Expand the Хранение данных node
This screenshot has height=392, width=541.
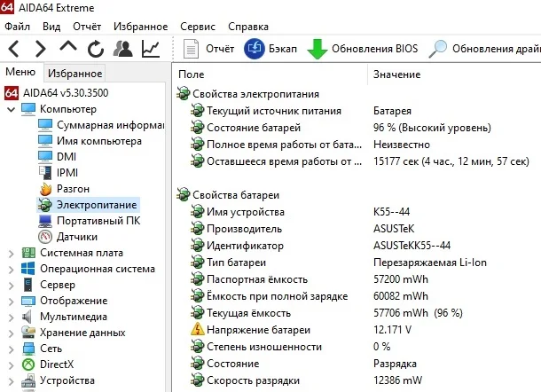point(11,333)
